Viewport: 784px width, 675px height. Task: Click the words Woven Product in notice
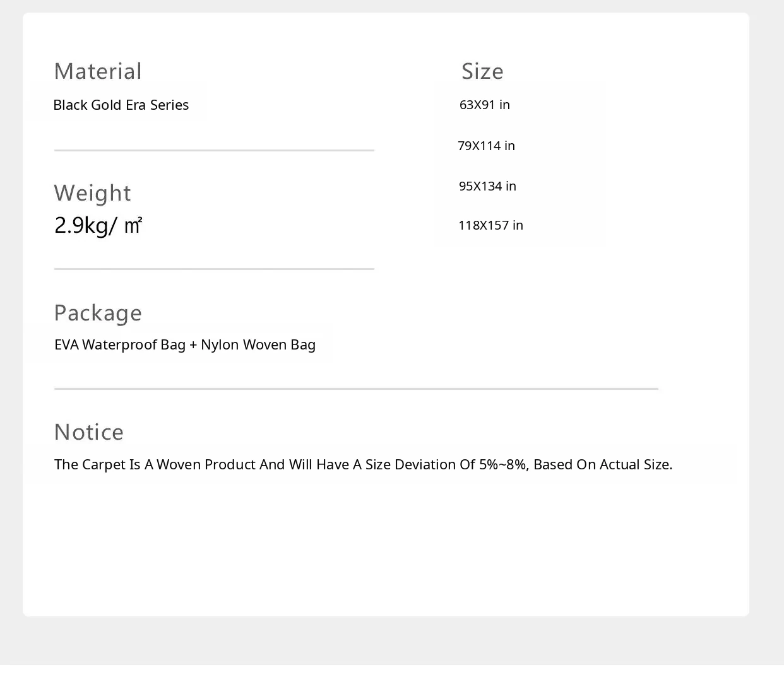click(206, 464)
